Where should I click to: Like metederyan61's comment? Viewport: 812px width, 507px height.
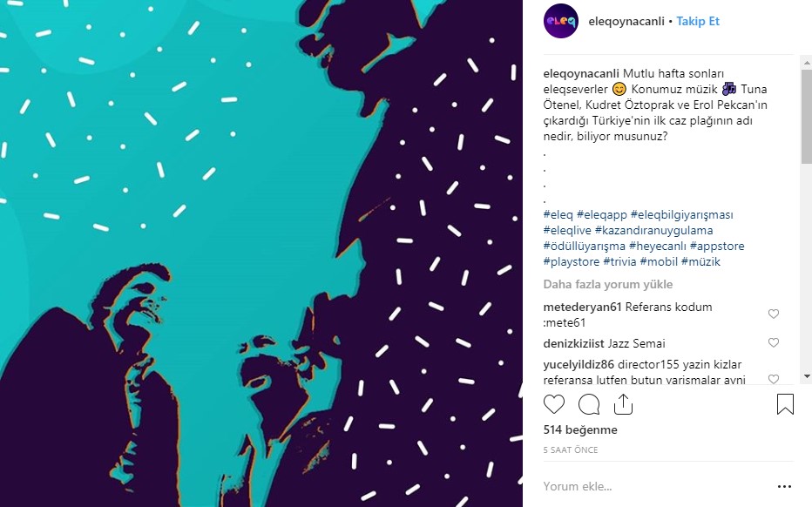pos(773,314)
